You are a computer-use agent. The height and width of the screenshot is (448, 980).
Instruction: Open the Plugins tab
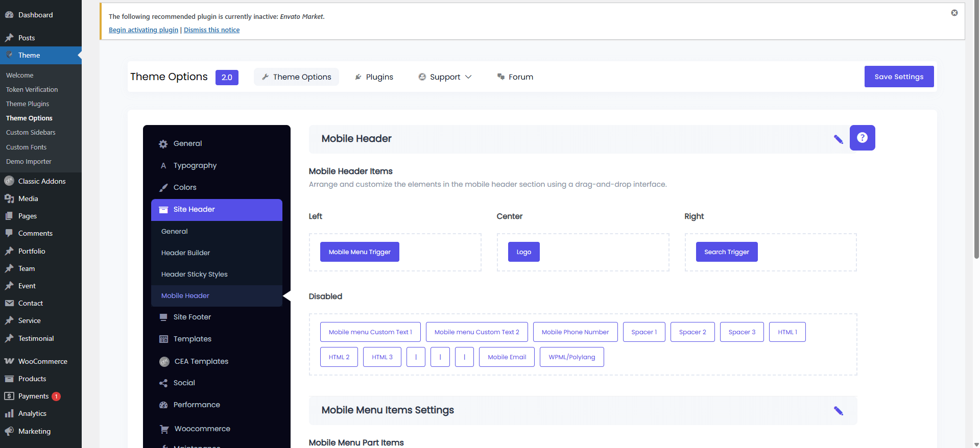tap(374, 77)
